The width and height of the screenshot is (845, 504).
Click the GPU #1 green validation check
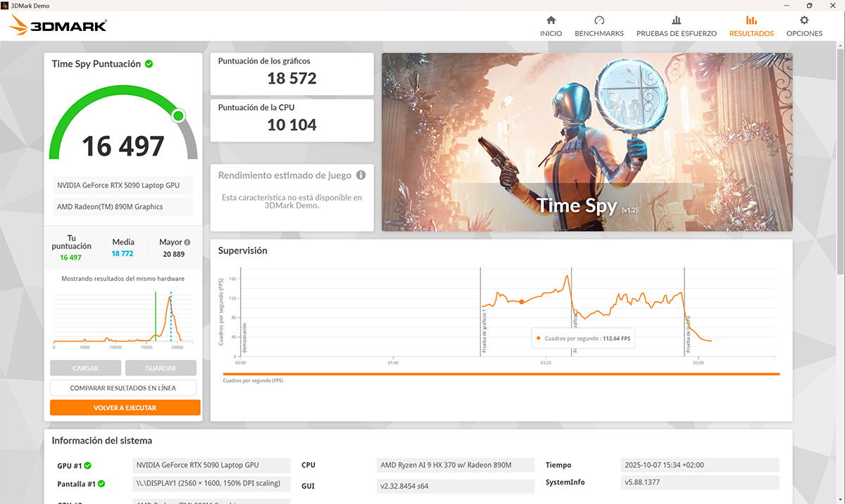point(88,465)
